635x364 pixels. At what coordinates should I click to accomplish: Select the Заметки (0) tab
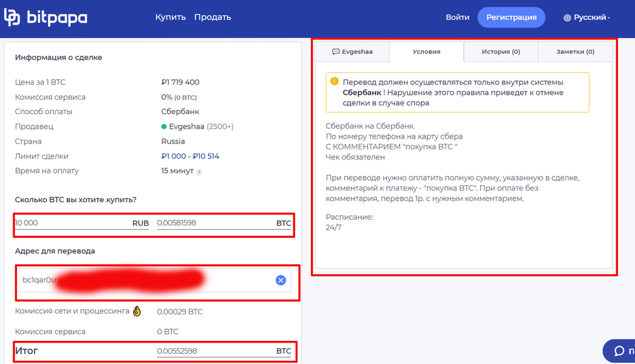point(575,51)
